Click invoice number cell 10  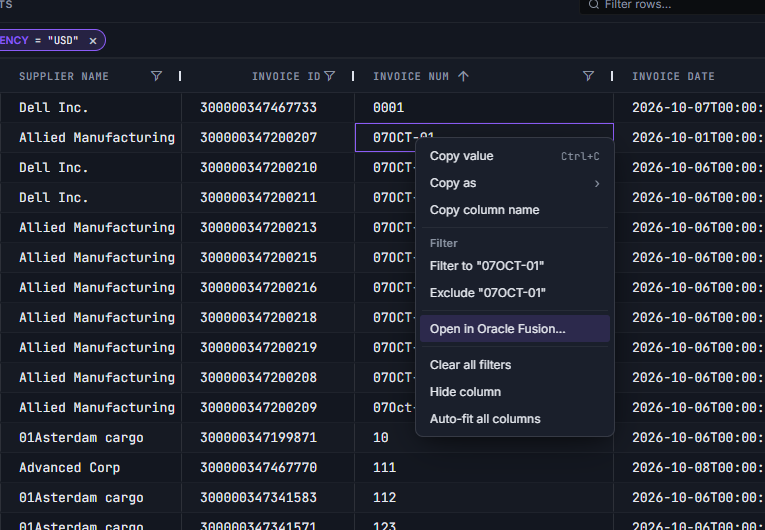pos(484,438)
